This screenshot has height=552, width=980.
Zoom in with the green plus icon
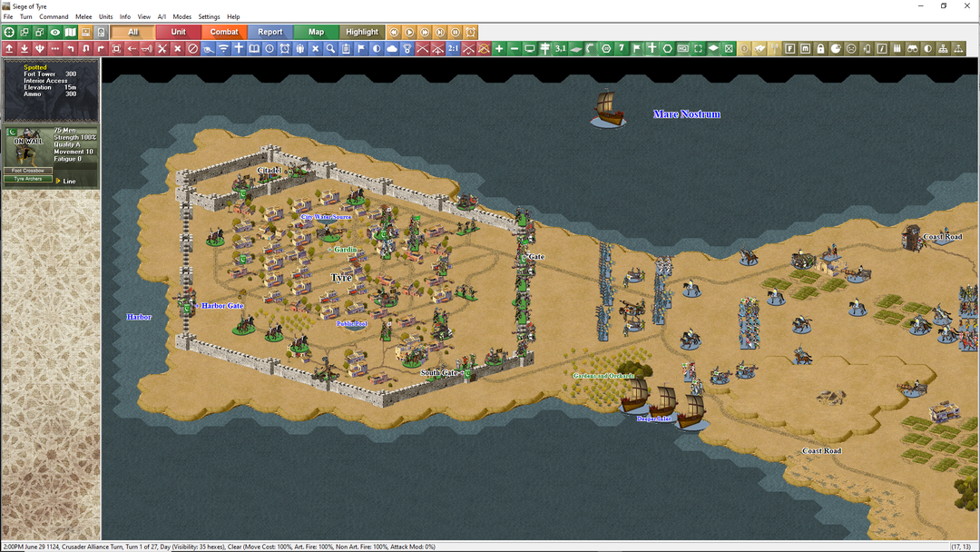tap(499, 48)
